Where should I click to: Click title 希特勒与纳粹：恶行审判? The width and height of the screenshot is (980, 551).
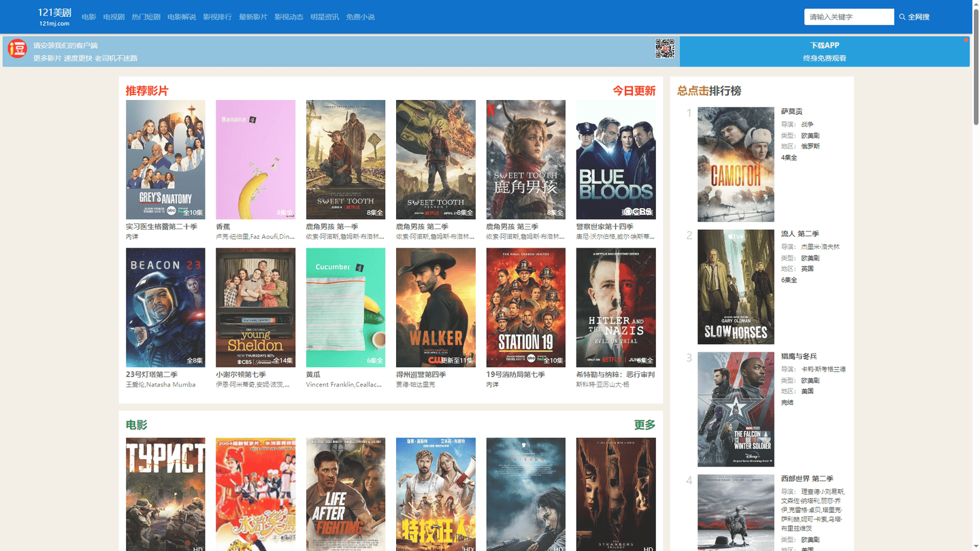[616, 375]
